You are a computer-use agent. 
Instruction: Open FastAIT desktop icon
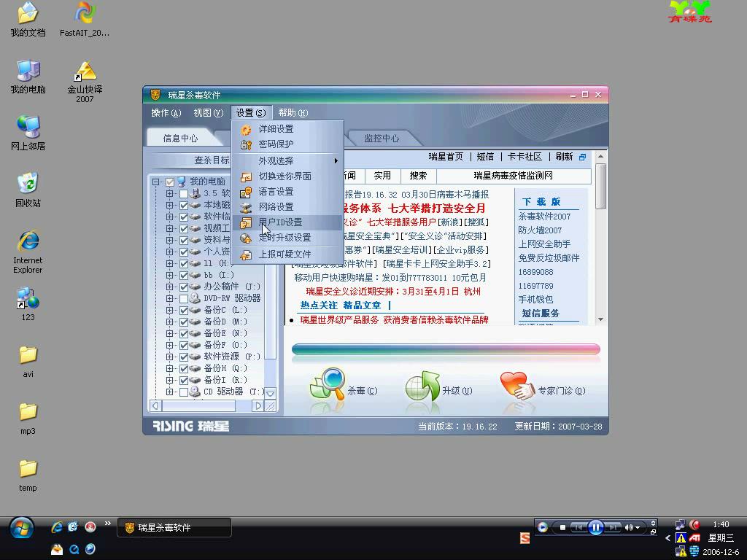point(85,20)
